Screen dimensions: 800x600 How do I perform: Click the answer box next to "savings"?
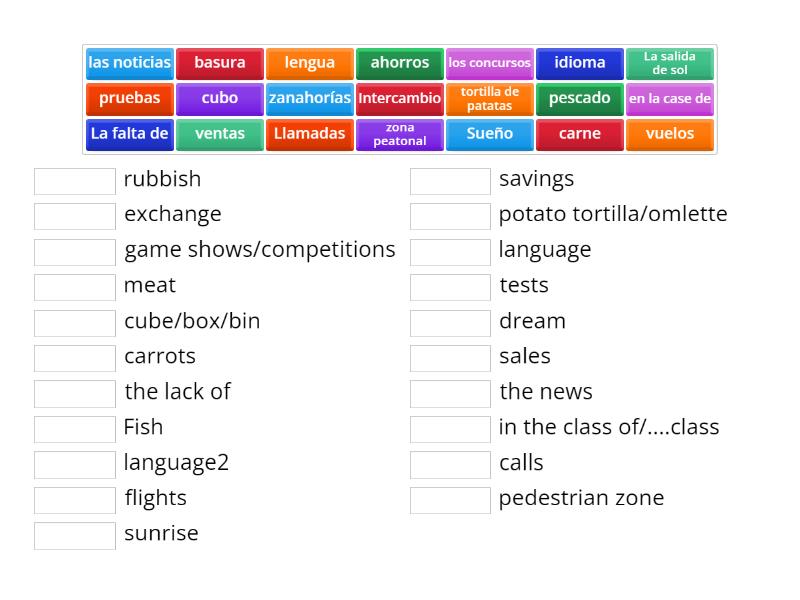click(x=450, y=180)
